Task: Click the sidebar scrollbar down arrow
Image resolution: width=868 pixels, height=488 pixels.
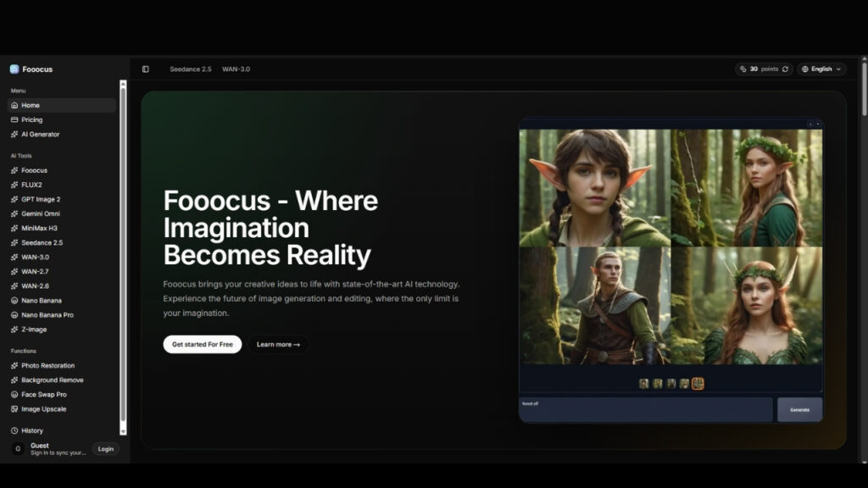Action: pos(123,431)
